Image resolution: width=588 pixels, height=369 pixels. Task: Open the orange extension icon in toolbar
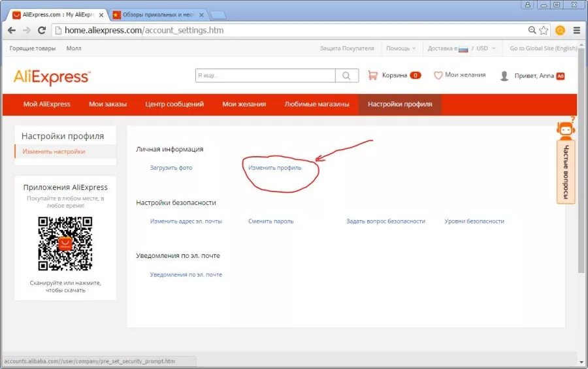(x=560, y=31)
